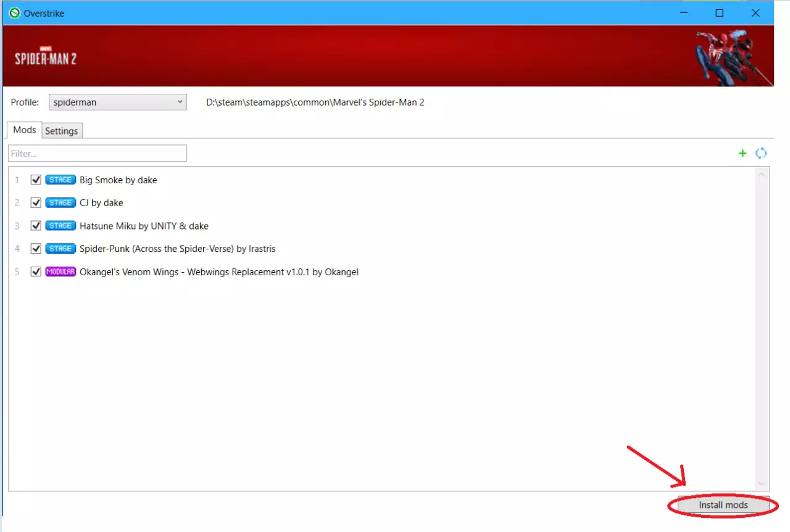
Task: Click the Profile label
Action: point(25,102)
